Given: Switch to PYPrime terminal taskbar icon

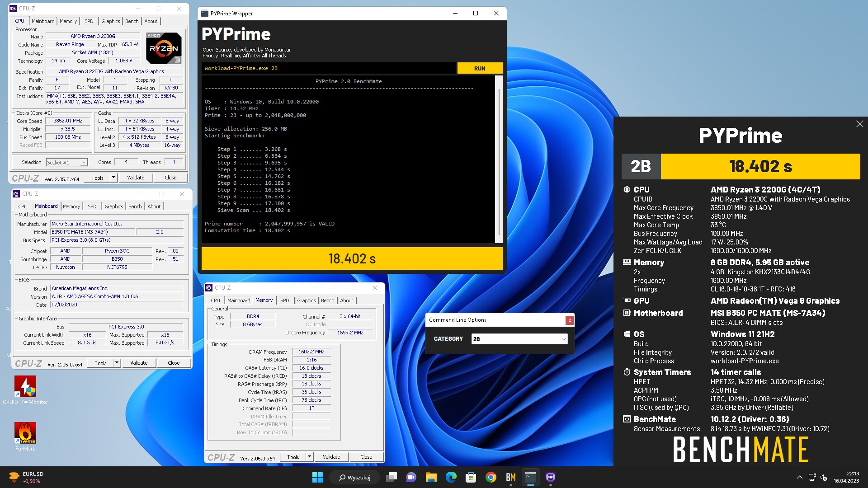Looking at the screenshot, I should pos(530,477).
